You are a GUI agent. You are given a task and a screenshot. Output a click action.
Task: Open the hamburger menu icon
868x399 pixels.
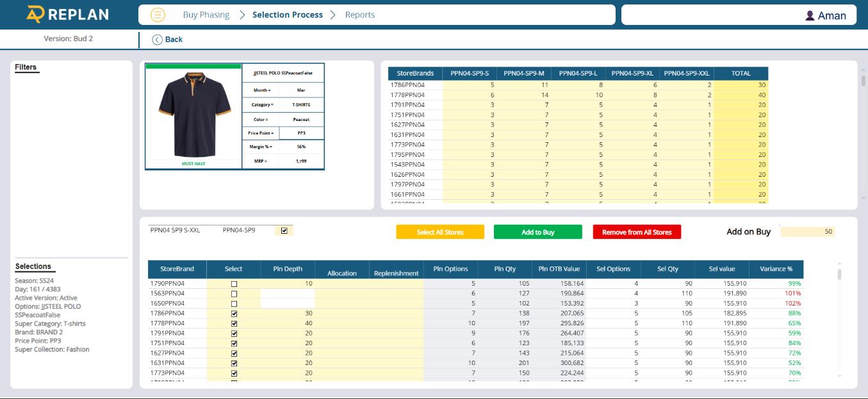coord(158,15)
